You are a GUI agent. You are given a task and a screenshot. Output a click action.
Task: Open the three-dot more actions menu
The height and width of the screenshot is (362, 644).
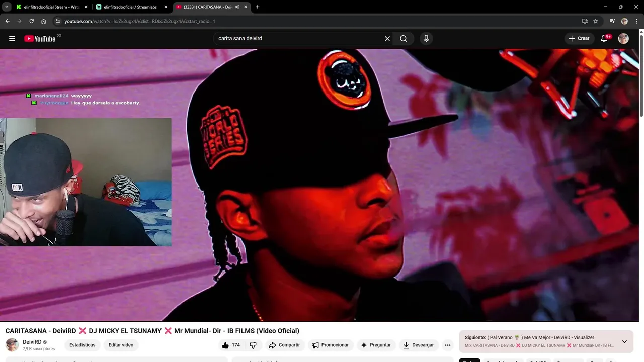tap(448, 345)
